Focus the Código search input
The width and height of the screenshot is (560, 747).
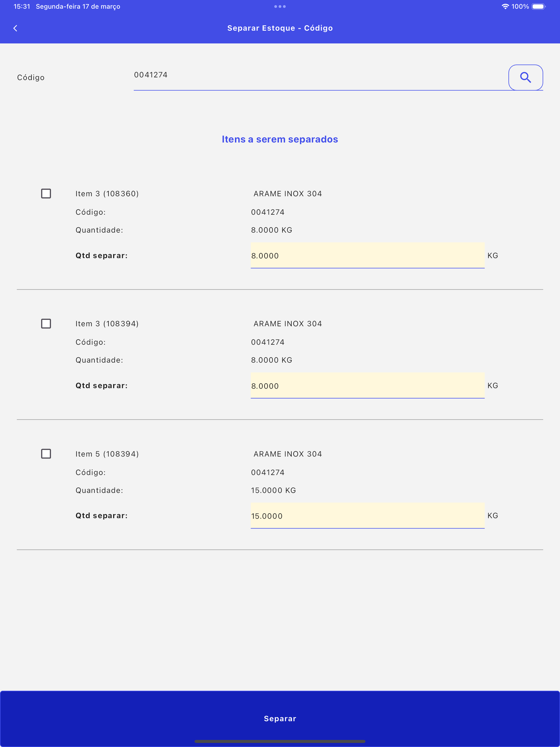[321, 77]
